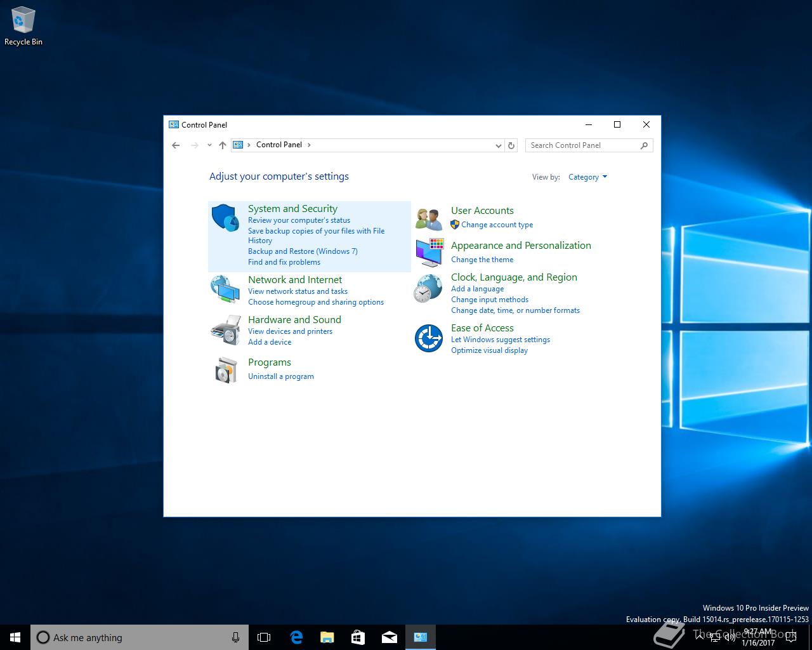Open Appearance and Personalization monitor icon
Viewport: 812px width, 650px height.
429,253
